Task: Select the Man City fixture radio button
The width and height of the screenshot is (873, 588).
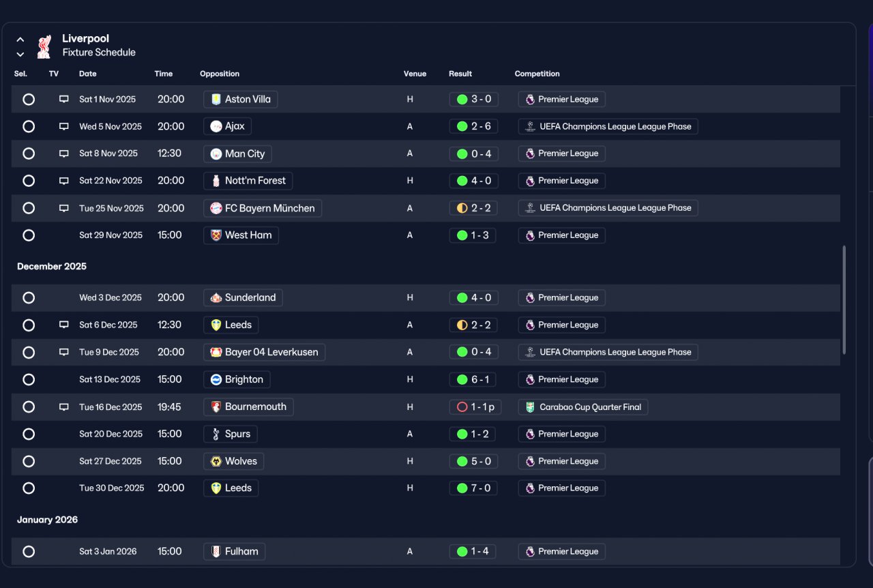Action: pos(29,153)
